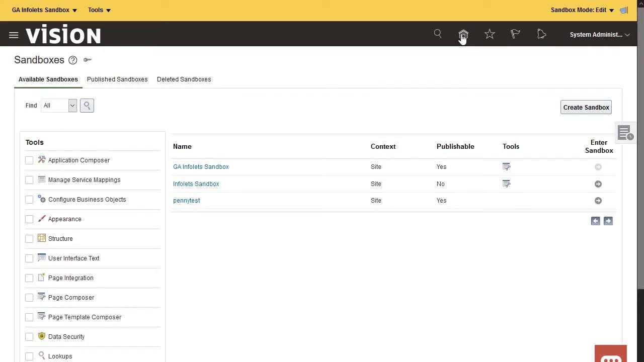
Task: Open the Notifications bell icon
Action: click(x=541, y=34)
